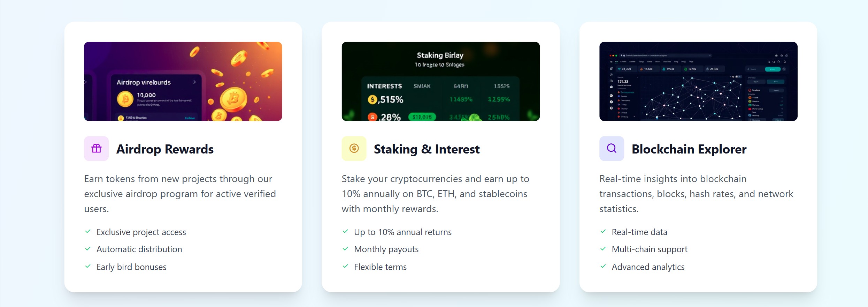Click the checkmark beside Flexible terms
Image resolution: width=868 pixels, height=307 pixels.
click(345, 267)
